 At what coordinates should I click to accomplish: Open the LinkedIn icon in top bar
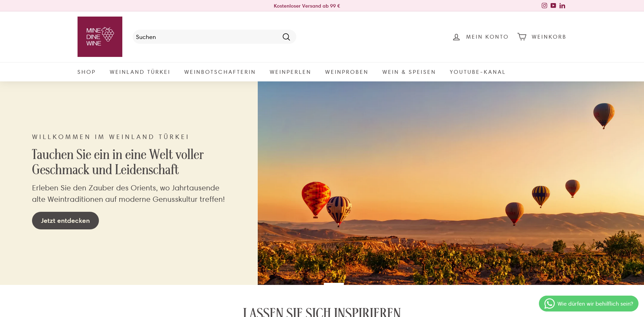tap(562, 6)
